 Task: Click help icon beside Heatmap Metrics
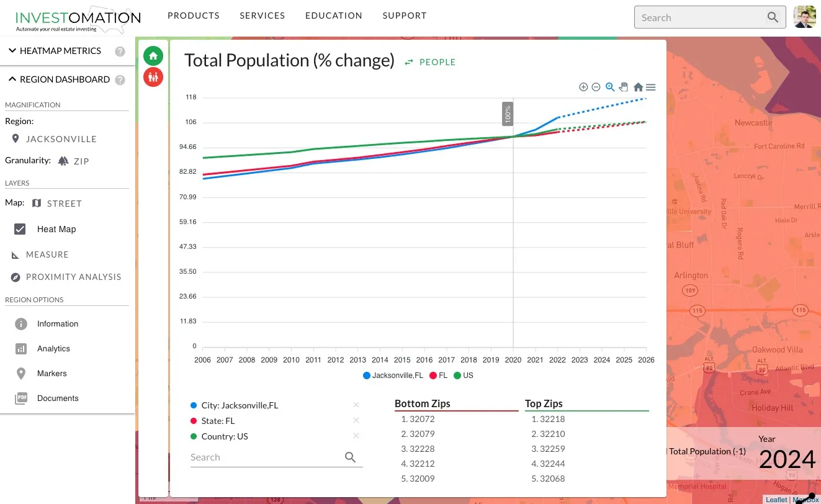tap(120, 52)
